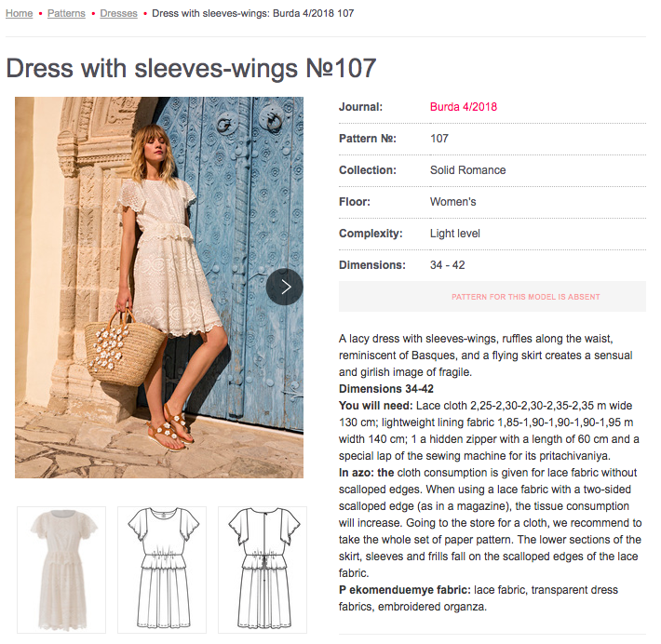The image size is (661, 644).
Task: Click the pattern number 107 value
Action: click(438, 139)
